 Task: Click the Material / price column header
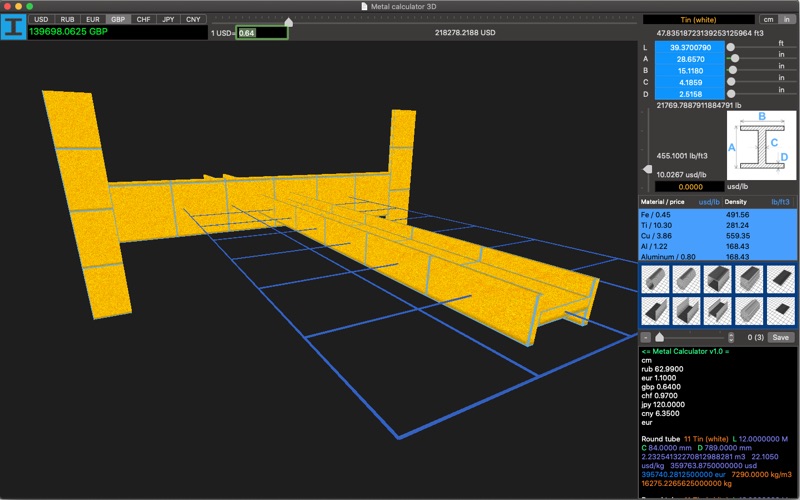(662, 202)
